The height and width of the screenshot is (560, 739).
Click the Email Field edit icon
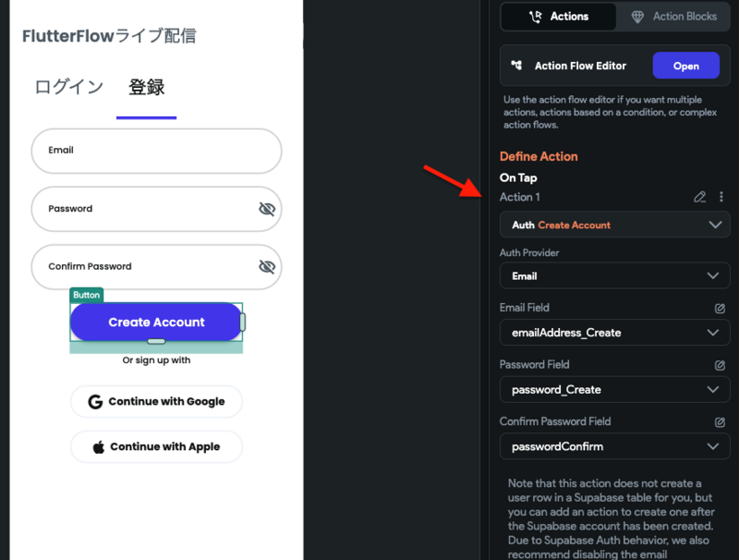tap(720, 309)
